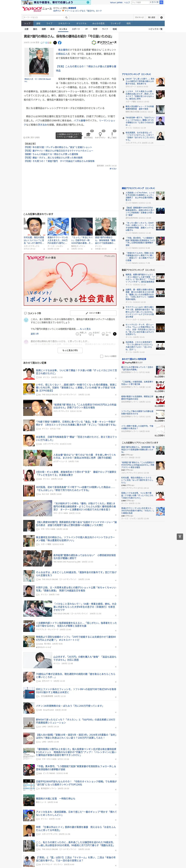Screen dimensions: 186x868
Task: Open article 韓国株が大幅に反落 一時取引停止も
Action: click(56, 799)
